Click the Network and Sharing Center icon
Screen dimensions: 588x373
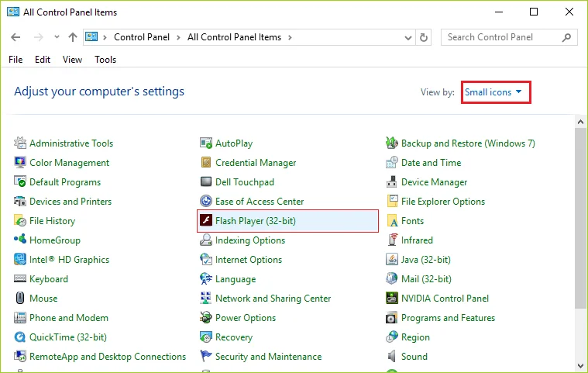point(206,299)
